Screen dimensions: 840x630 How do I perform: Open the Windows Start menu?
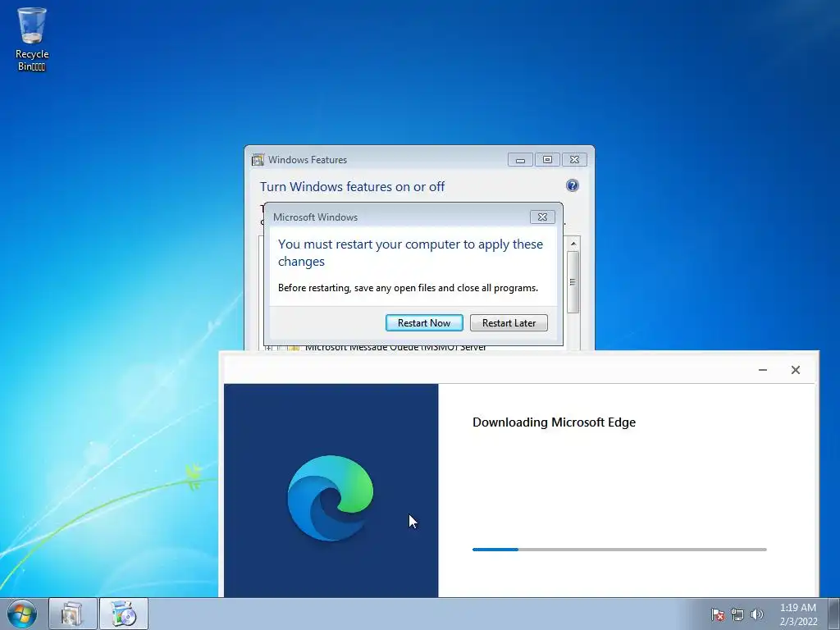coord(22,614)
